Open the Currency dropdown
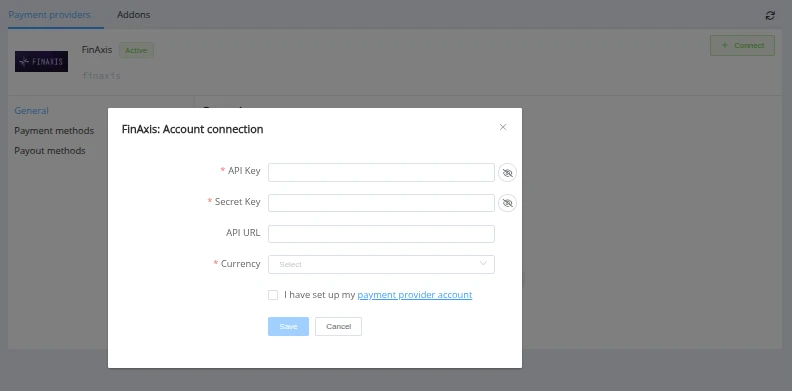 coord(381,264)
